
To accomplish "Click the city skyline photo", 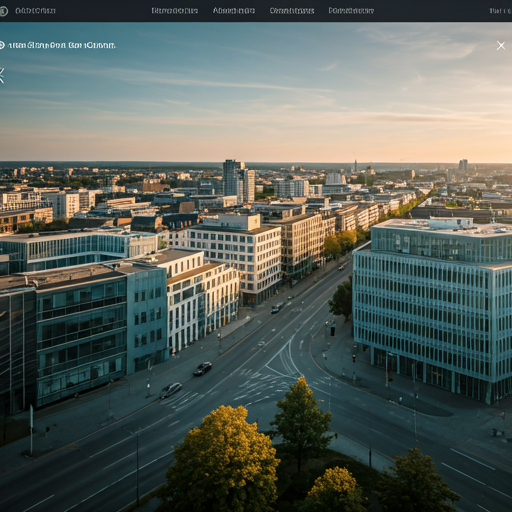I will click(256, 267).
